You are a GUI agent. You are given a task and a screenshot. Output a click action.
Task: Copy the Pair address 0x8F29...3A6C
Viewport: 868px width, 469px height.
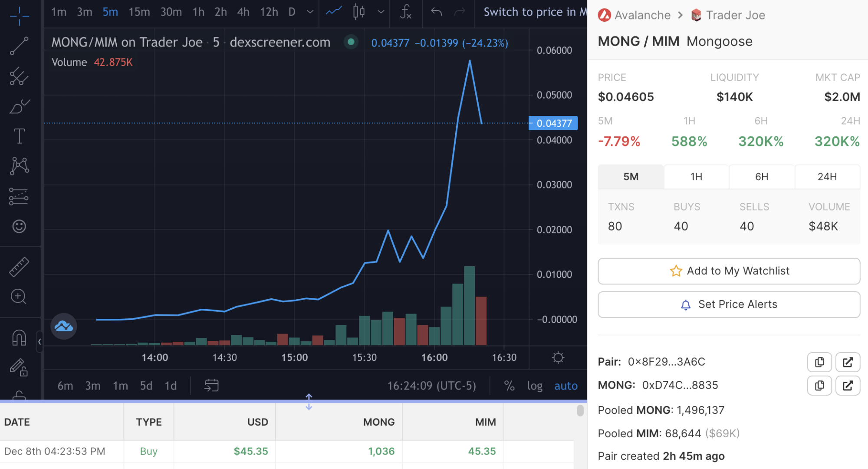click(819, 362)
